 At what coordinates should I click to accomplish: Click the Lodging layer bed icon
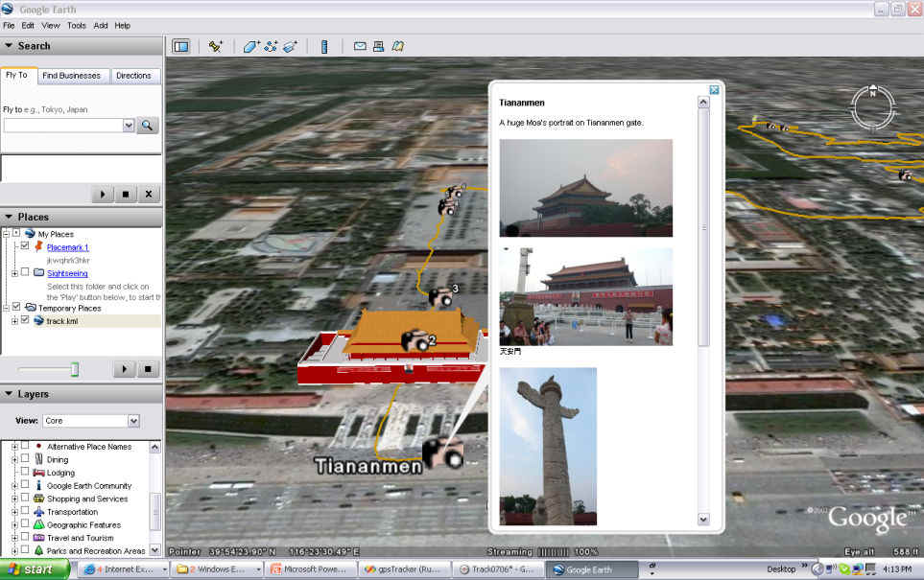coord(39,473)
